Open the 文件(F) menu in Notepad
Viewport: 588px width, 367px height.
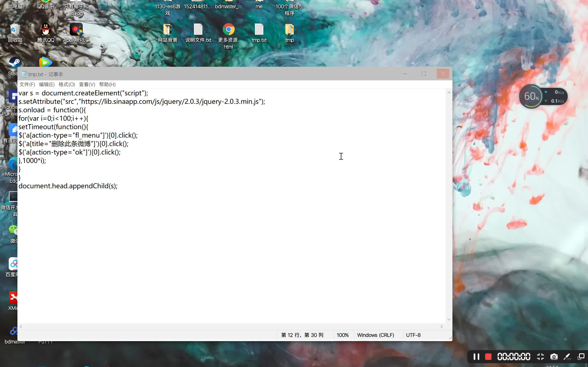[27, 84]
